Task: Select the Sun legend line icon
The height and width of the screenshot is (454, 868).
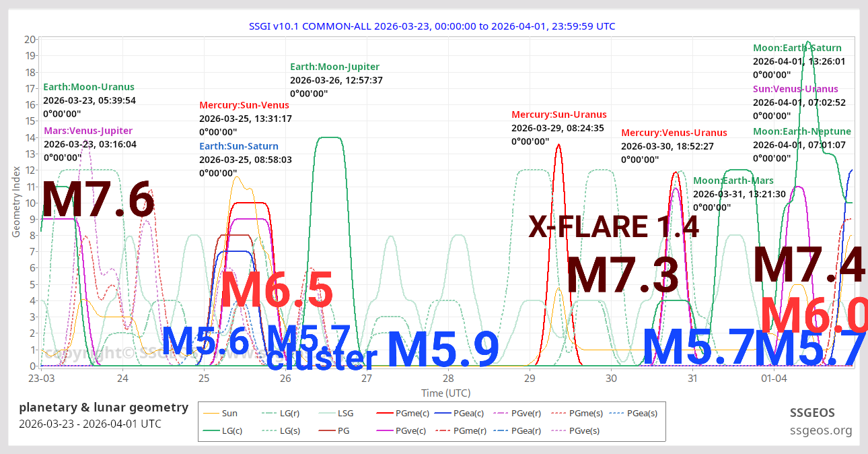Action: click(211, 413)
